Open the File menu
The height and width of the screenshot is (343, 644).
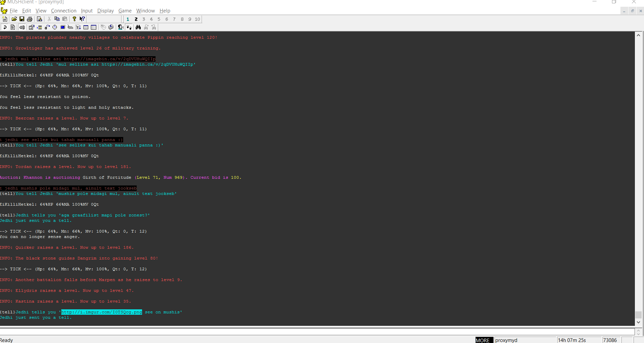coord(14,11)
